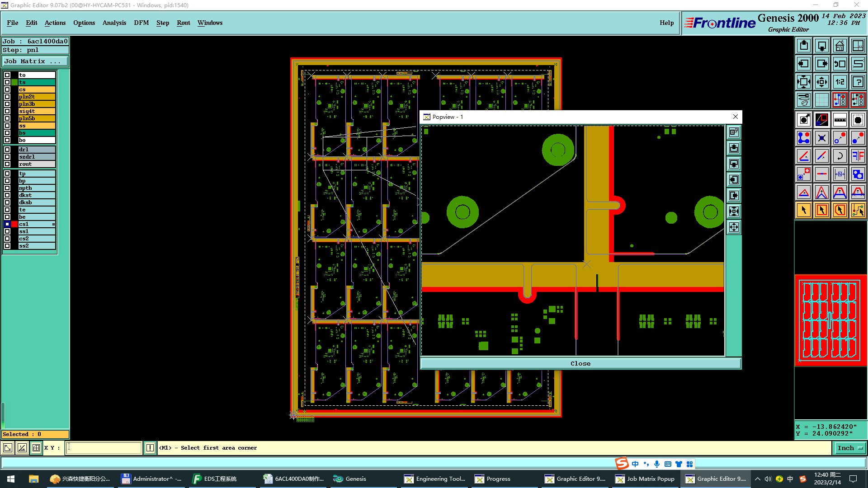Viewport: 868px width, 488px height.
Task: Click the red cs1 color swatch
Action: [x=14, y=224]
